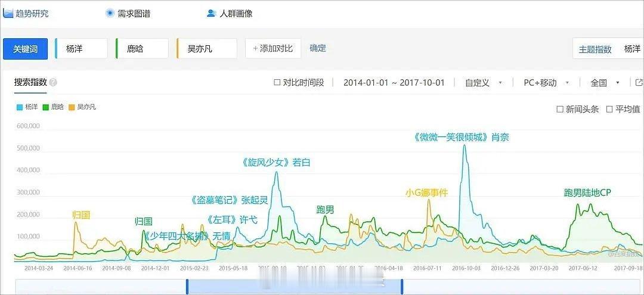Expand the 自定义 dropdown

(x=484, y=82)
